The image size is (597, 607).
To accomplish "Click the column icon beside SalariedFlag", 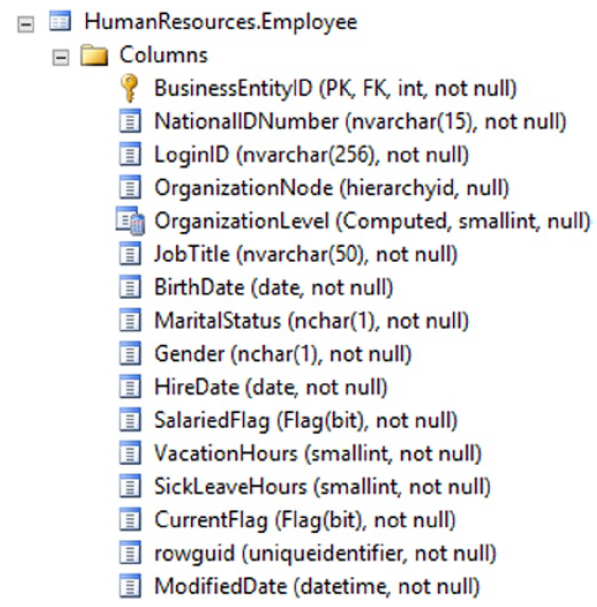I will pyautogui.click(x=130, y=420).
